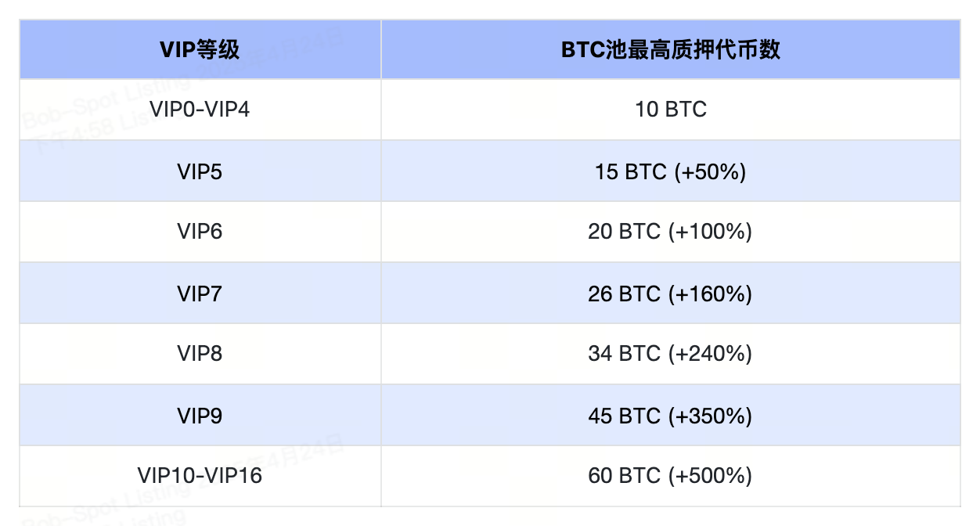
Task: Select the 20 BTC staking limit
Action: coord(625,232)
